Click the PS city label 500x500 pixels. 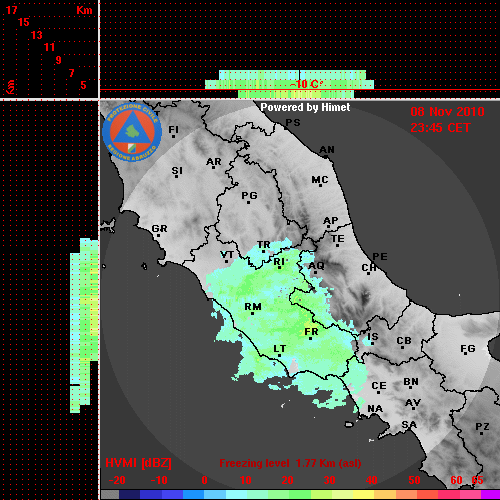point(293,123)
